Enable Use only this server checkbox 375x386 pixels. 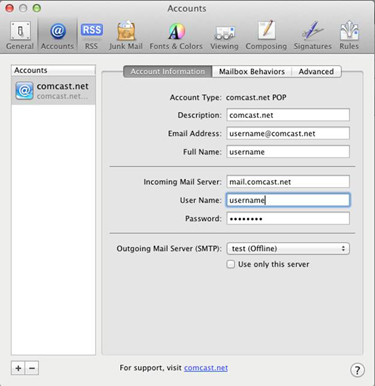231,264
